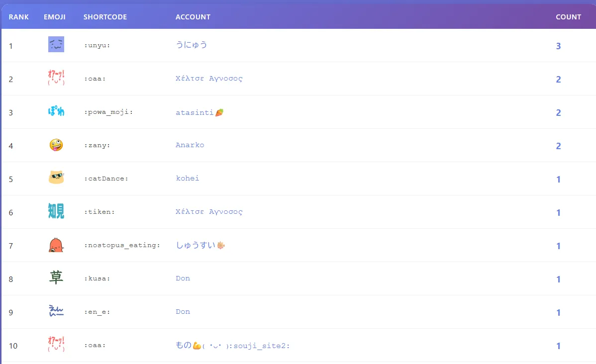Click the COUNT column header
Screen dimensions: 596x364
click(x=568, y=17)
